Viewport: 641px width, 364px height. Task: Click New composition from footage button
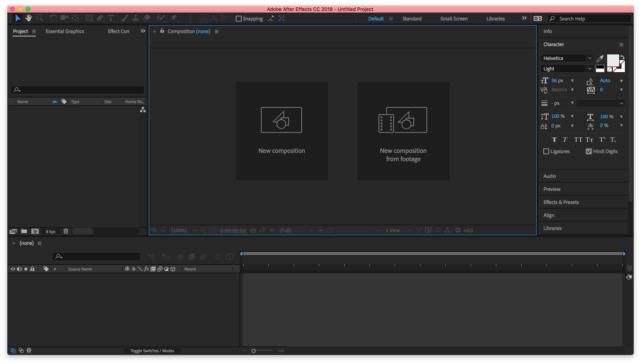[403, 131]
